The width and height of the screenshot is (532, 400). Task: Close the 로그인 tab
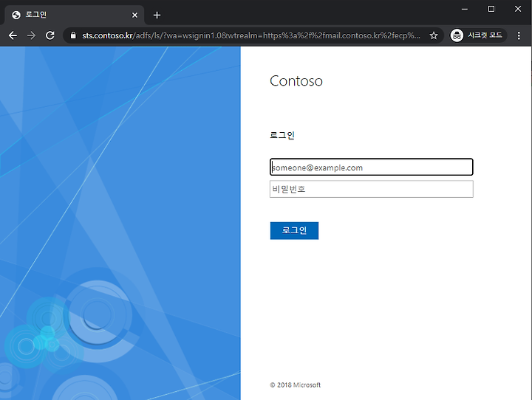pyautogui.click(x=134, y=15)
